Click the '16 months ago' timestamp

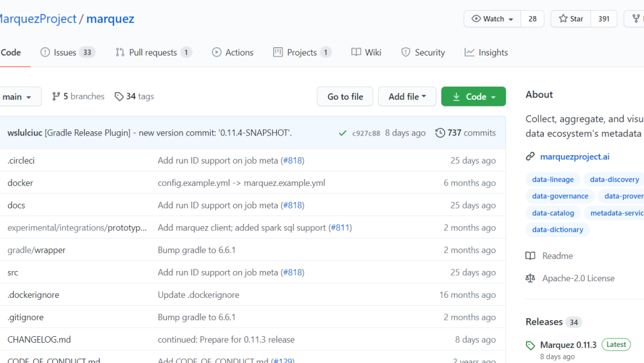coord(467,295)
